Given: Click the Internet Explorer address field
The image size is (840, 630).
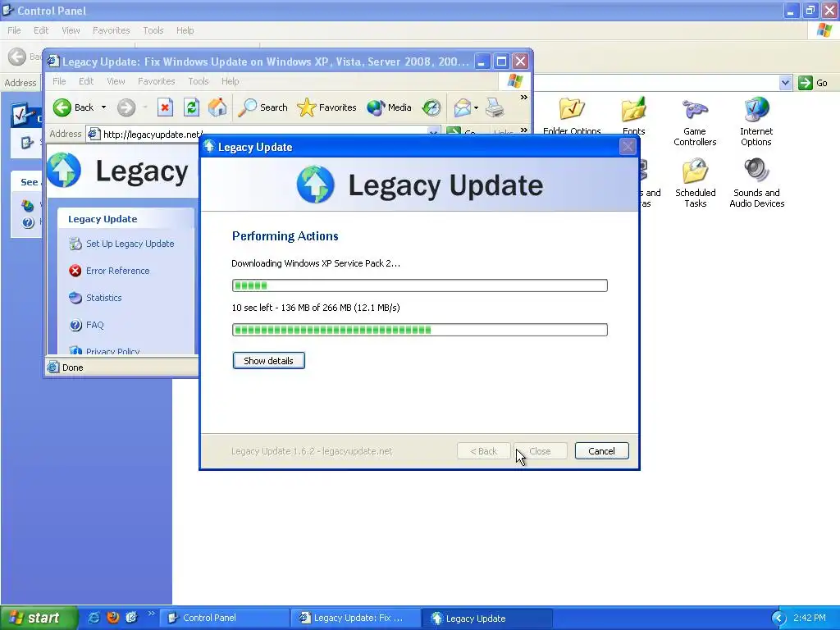Looking at the screenshot, I should coord(262,133).
